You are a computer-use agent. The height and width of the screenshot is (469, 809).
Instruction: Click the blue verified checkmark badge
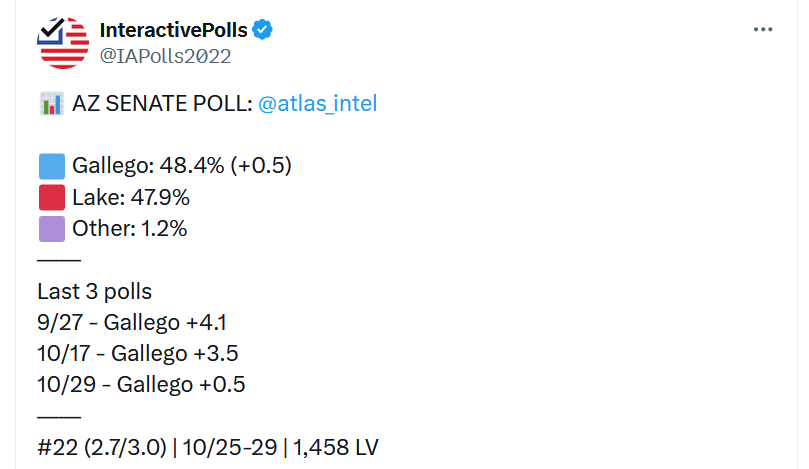click(263, 30)
